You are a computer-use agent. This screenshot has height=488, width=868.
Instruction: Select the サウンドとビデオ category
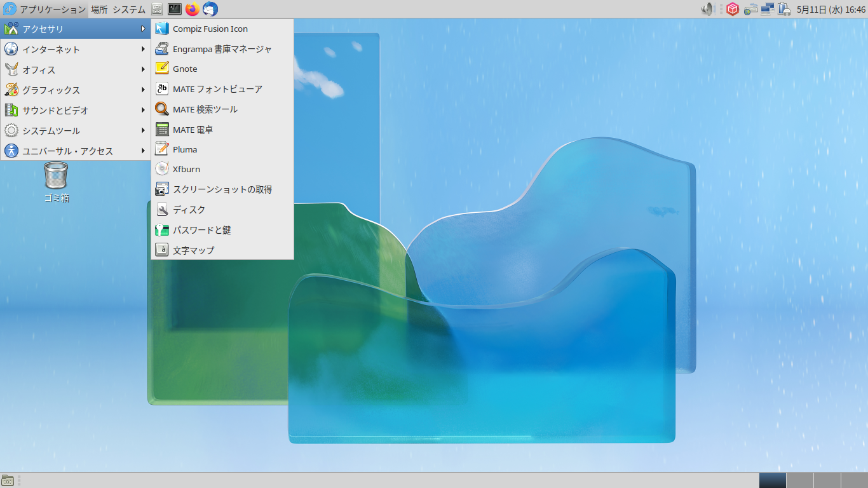pos(76,110)
